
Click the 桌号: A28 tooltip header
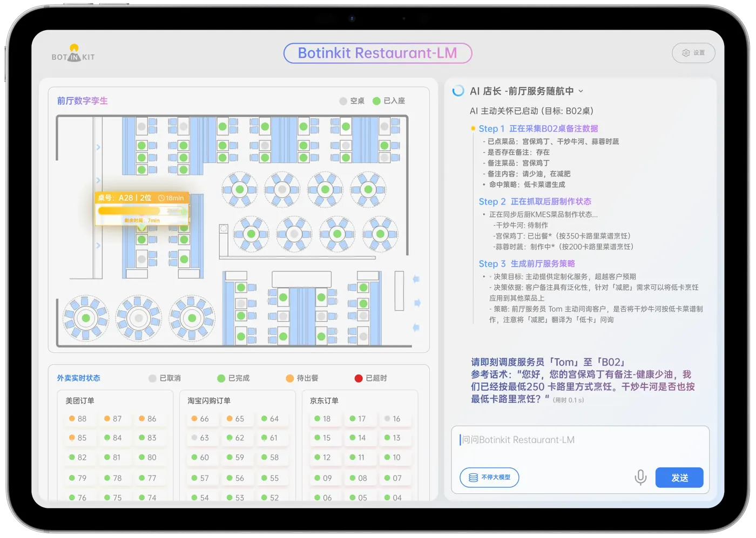[141, 198]
